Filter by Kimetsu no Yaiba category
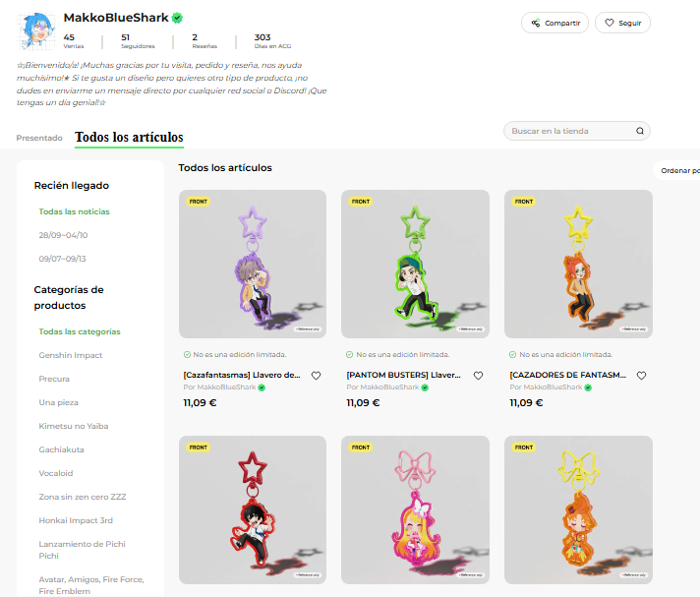Image resolution: width=700 pixels, height=597 pixels. 74,426
